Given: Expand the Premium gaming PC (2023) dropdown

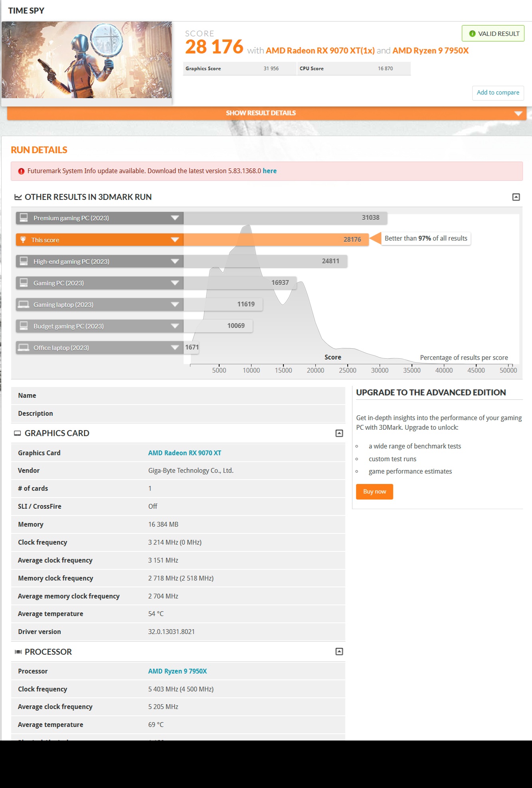Looking at the screenshot, I should coord(175,218).
